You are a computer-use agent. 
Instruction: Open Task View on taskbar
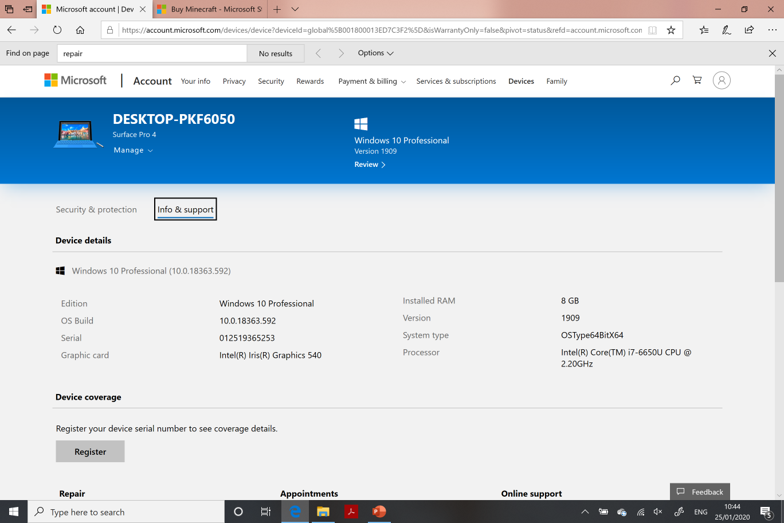266,512
